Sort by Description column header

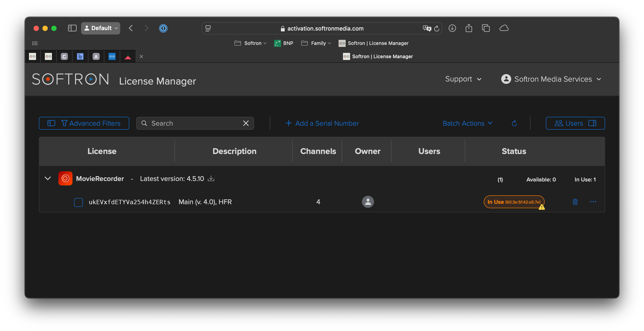click(234, 151)
